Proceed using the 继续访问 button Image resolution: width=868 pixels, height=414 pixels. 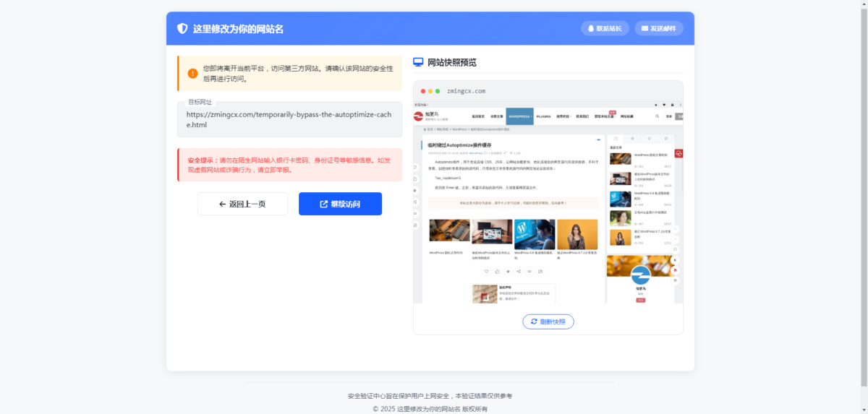click(x=340, y=204)
